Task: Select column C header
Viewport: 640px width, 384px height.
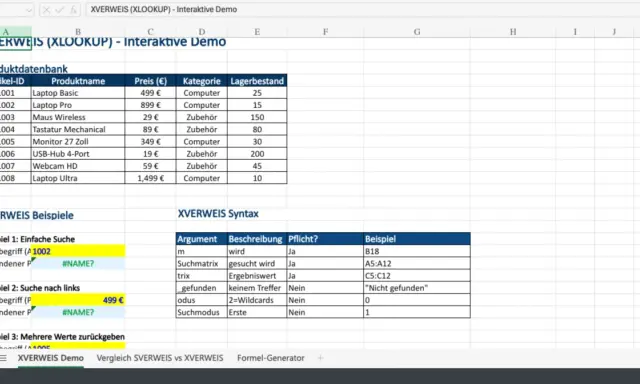Action: (150, 32)
